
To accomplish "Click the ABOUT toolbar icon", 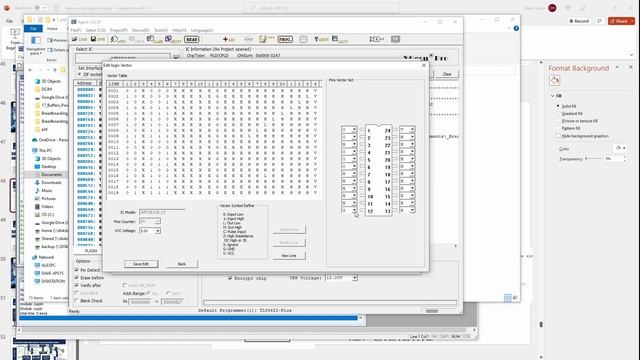I will pyautogui.click(x=321, y=39).
